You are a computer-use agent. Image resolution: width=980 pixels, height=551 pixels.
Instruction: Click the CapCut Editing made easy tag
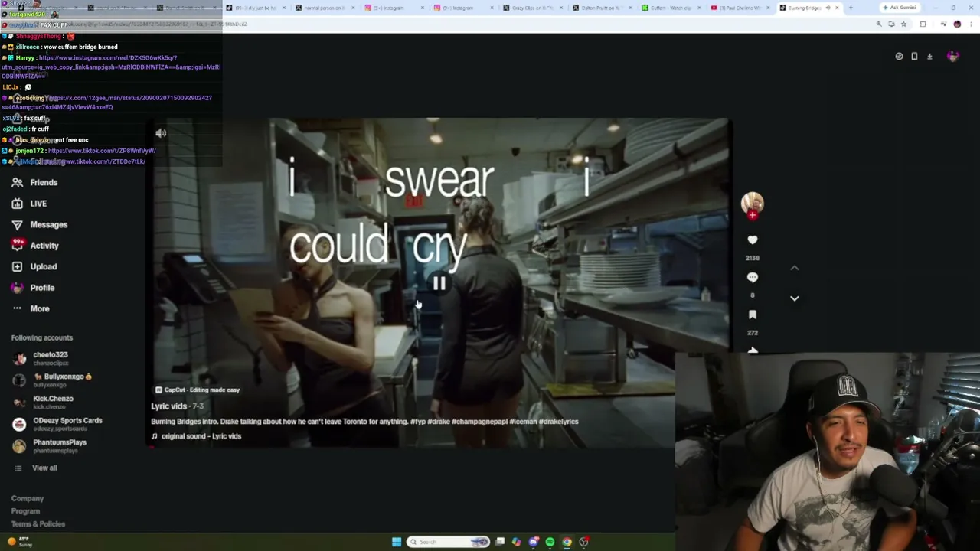(x=198, y=390)
